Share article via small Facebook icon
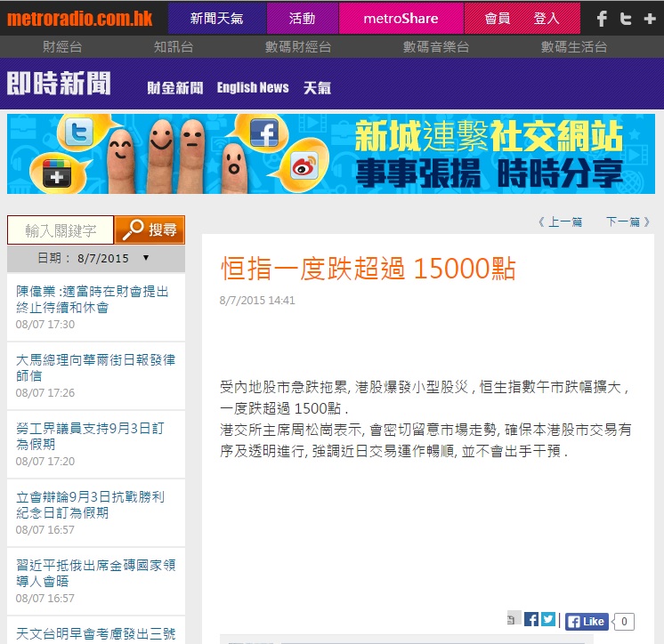The height and width of the screenshot is (644, 664). tap(531, 619)
